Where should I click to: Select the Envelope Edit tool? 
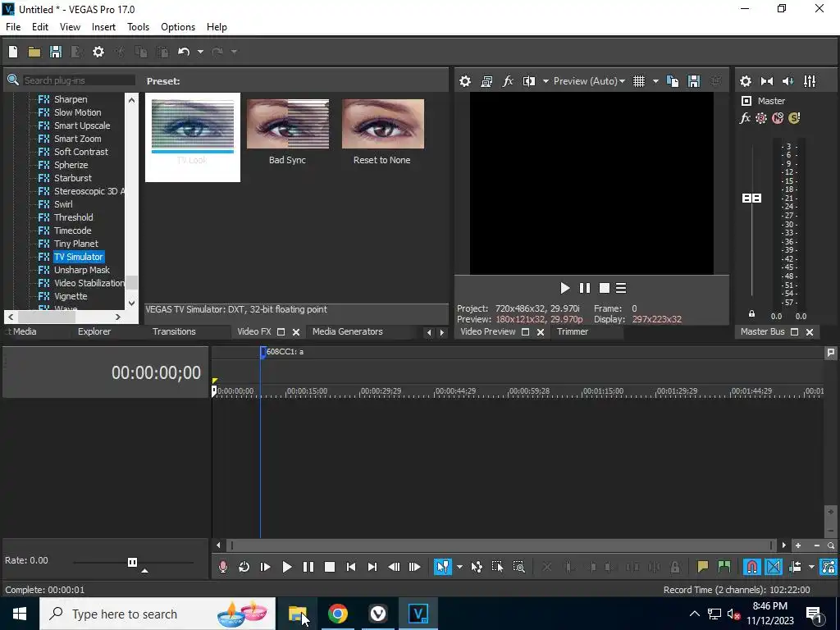point(477,567)
